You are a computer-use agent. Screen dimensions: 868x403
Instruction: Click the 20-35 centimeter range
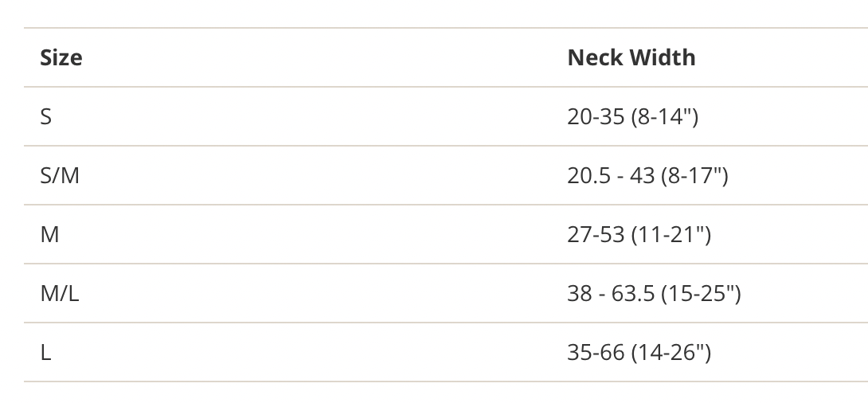click(x=596, y=117)
